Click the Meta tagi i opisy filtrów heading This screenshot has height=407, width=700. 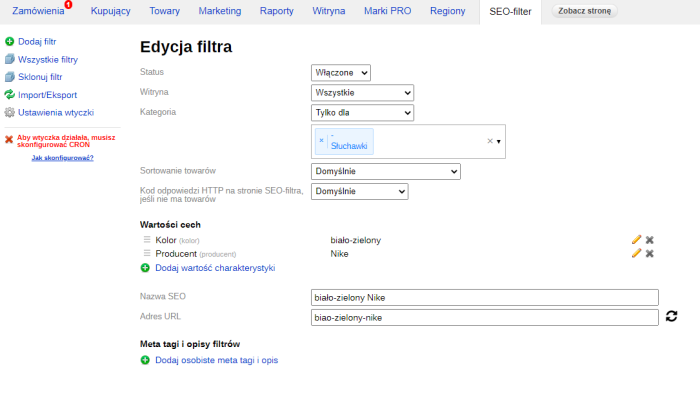click(190, 344)
